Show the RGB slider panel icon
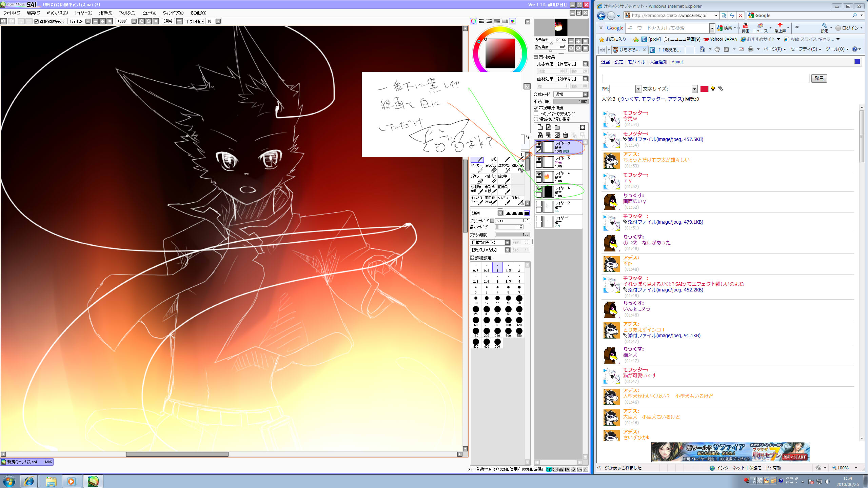This screenshot has width=868, height=488. tap(481, 21)
